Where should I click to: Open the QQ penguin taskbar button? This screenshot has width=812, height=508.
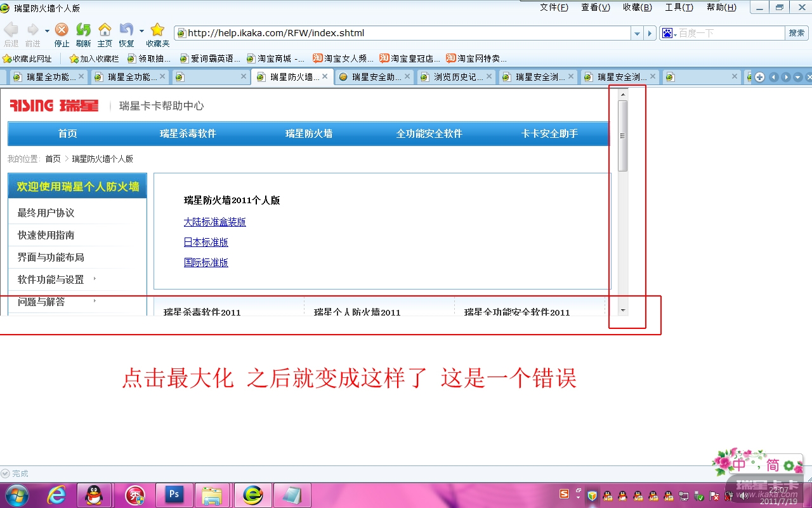pyautogui.click(x=95, y=495)
